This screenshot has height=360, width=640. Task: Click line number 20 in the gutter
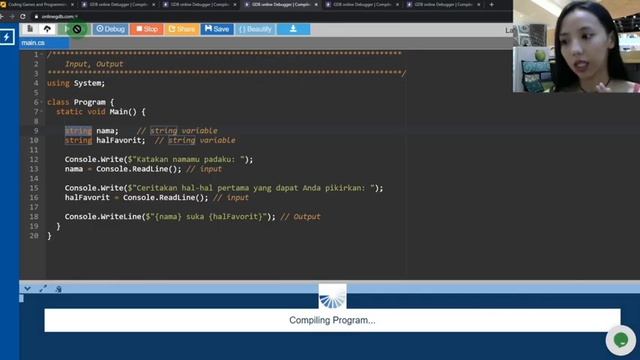point(34,236)
